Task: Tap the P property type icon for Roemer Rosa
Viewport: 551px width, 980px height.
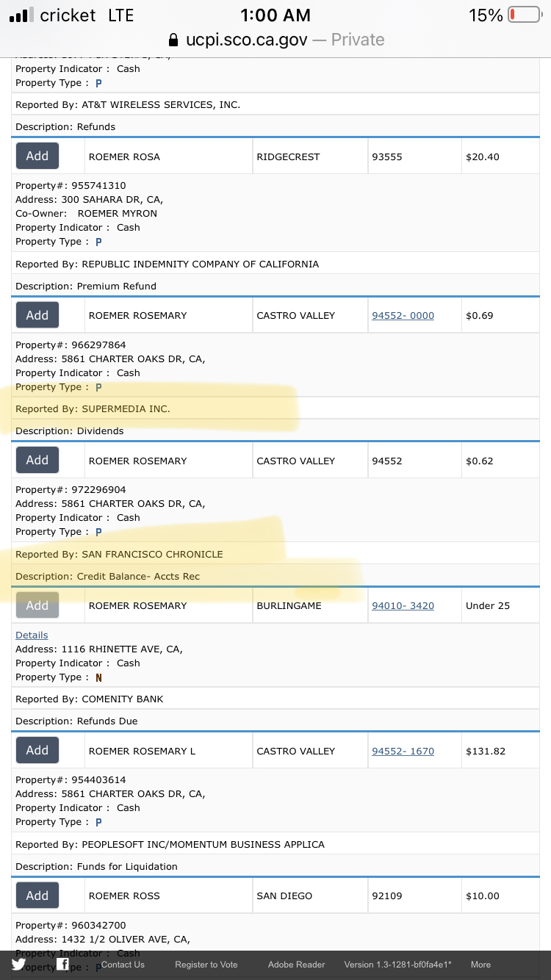Action: coord(98,242)
